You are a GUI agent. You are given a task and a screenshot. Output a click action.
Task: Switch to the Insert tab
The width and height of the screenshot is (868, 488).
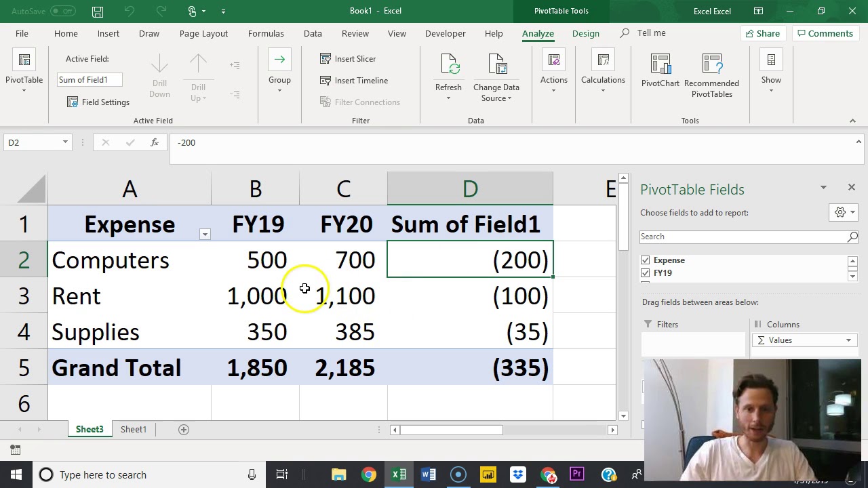[108, 33]
